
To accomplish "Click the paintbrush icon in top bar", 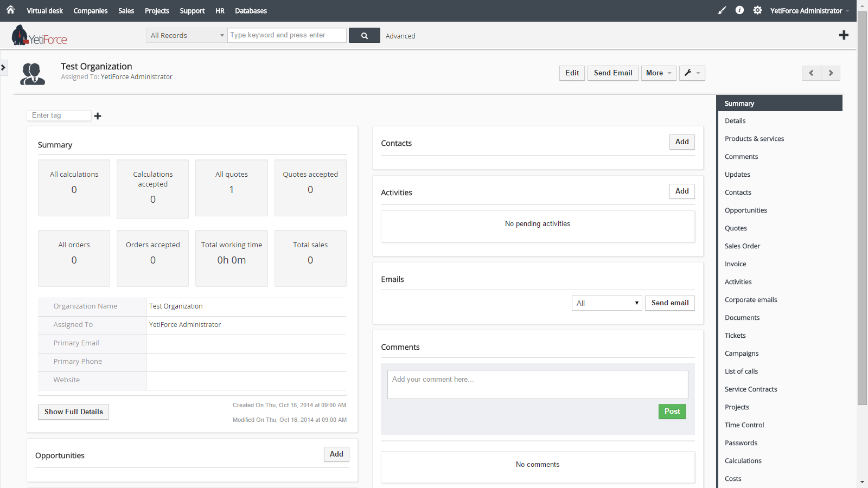I will coord(722,10).
